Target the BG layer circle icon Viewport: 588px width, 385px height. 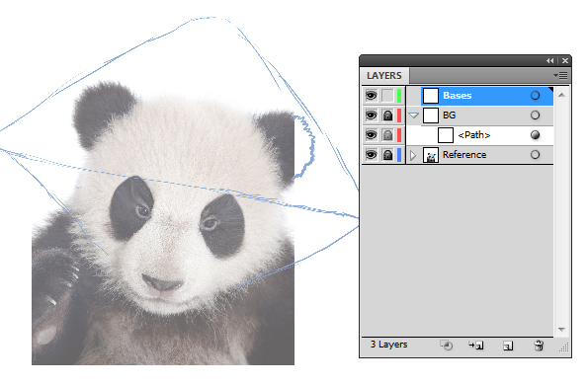[535, 115]
